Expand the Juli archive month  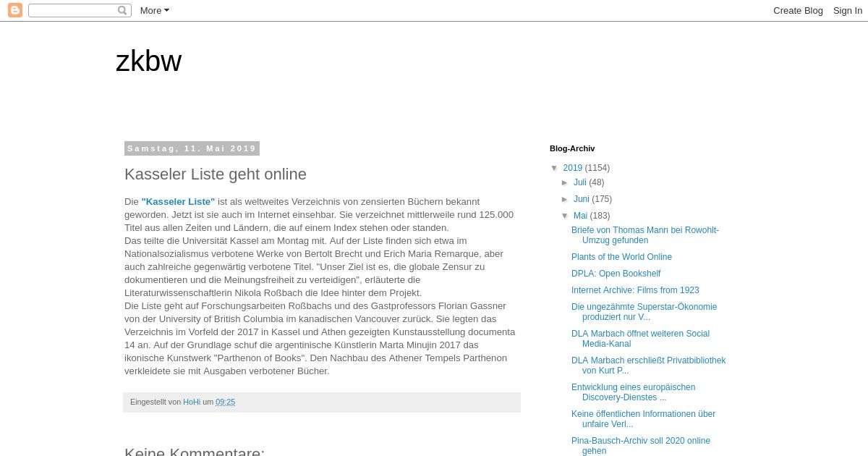pyautogui.click(x=566, y=182)
